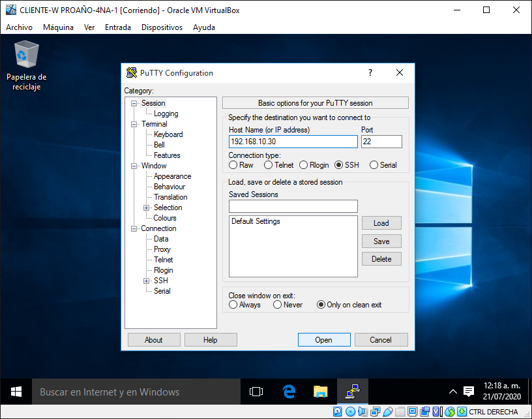Launch Microsoft Edge from the taskbar
Screen dimensions: 532x419
289,392
